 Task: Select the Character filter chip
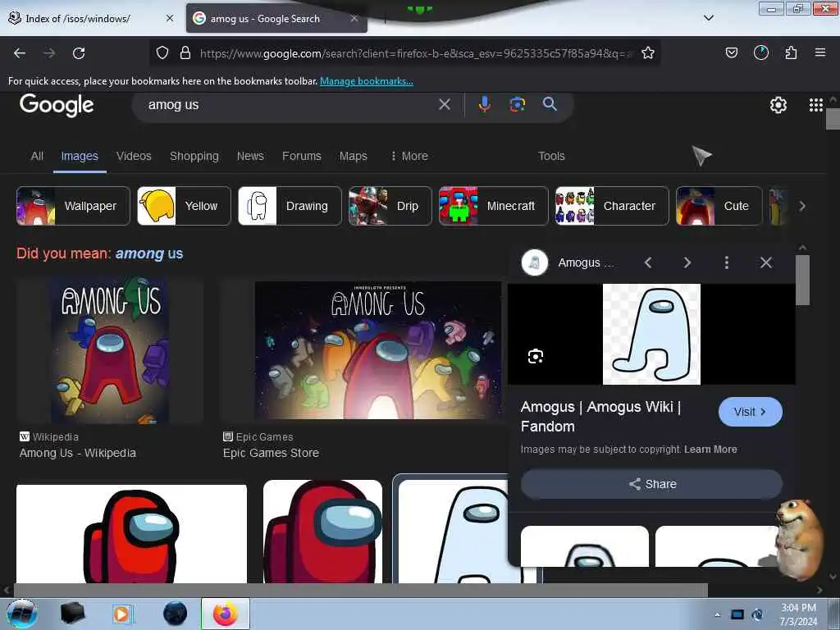[612, 206]
